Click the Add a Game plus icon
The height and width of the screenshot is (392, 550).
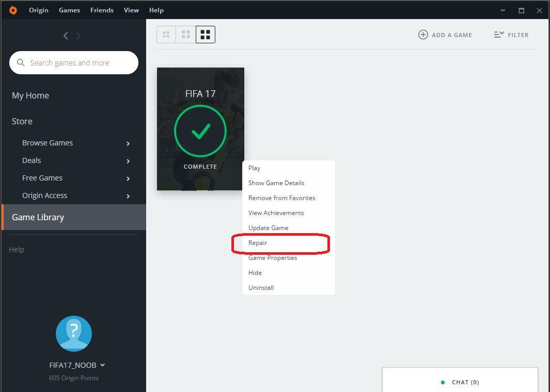tap(423, 35)
